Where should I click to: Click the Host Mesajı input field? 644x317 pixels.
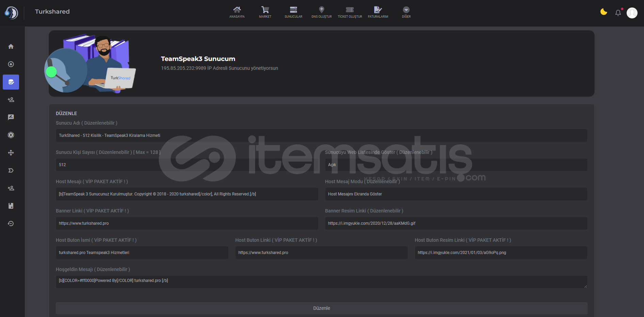(187, 194)
